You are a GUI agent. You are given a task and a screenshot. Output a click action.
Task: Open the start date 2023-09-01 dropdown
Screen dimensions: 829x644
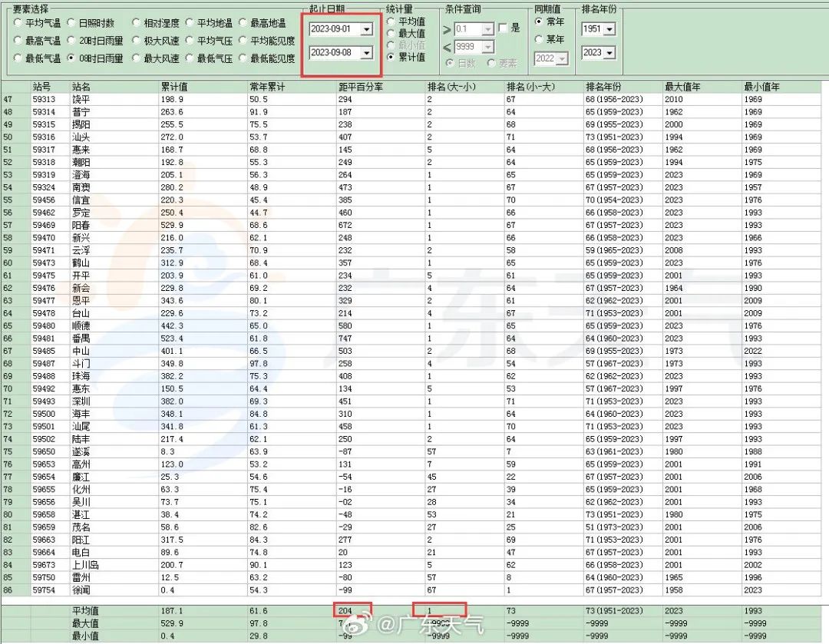tap(366, 29)
